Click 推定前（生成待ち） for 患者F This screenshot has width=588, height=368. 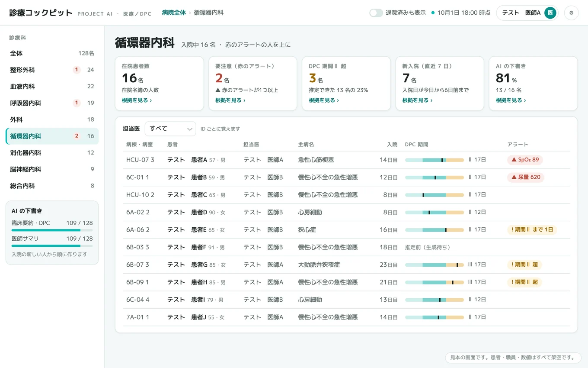pos(428,247)
